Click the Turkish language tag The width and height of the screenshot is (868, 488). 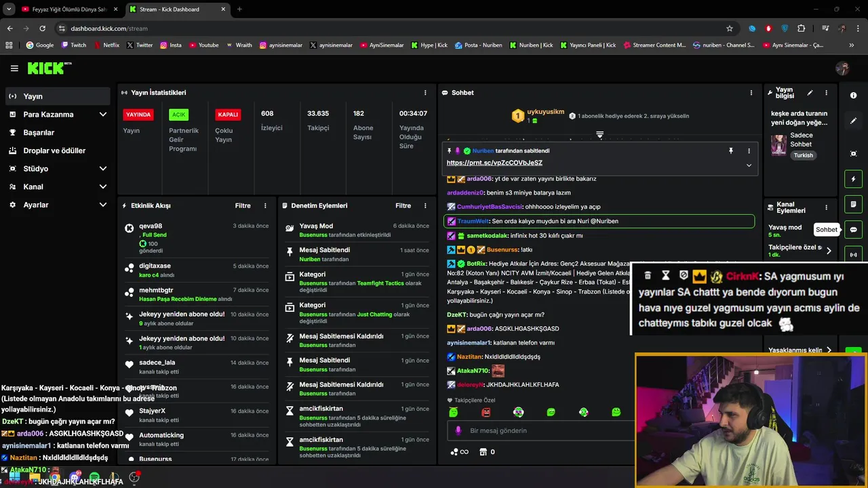(804, 155)
